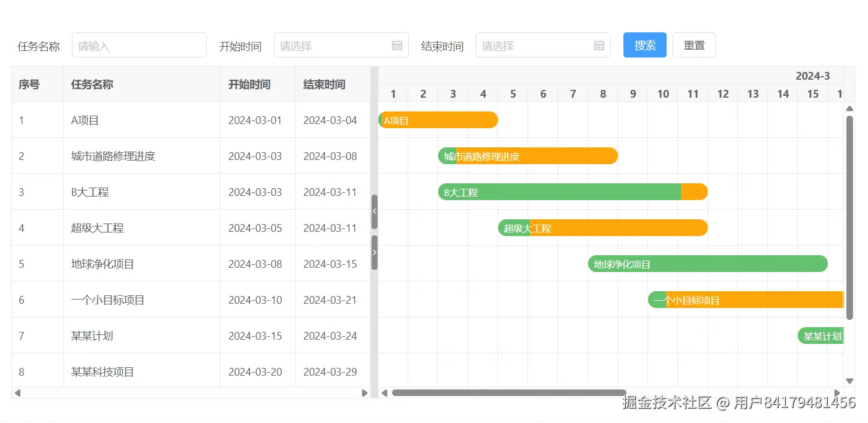Click the Gantt vertical scrollbar thumb
The image size is (868, 423).
849,217
